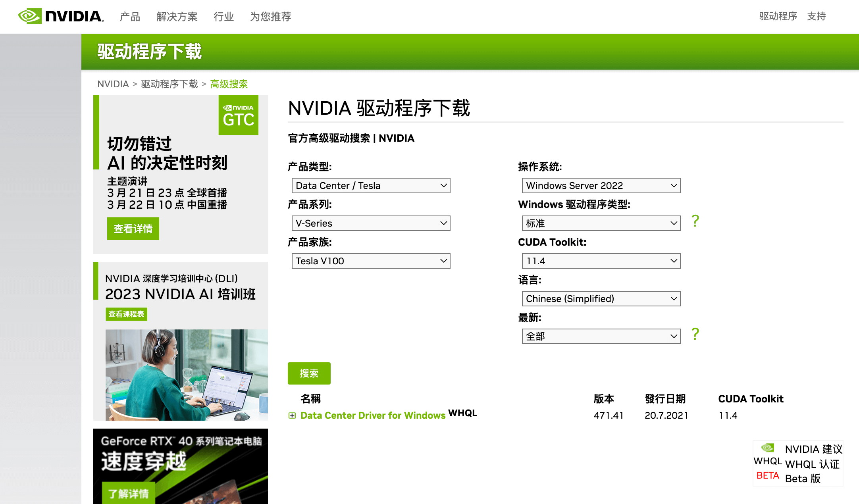Click help question mark beside Windows driver type
The image size is (859, 504).
click(x=695, y=221)
